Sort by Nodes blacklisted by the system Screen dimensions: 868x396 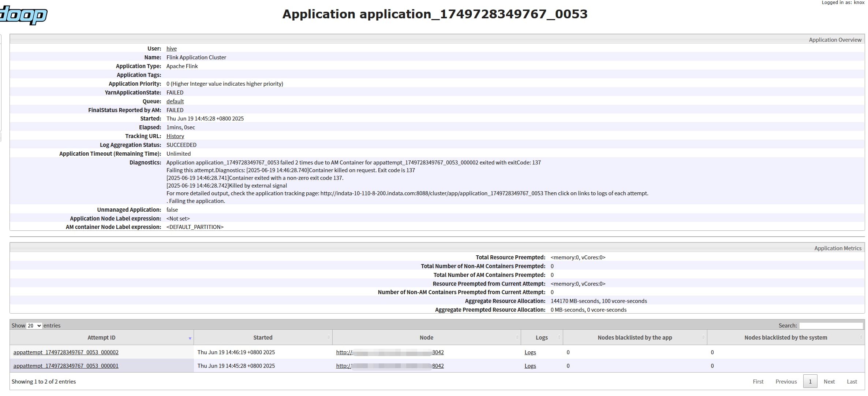point(786,337)
